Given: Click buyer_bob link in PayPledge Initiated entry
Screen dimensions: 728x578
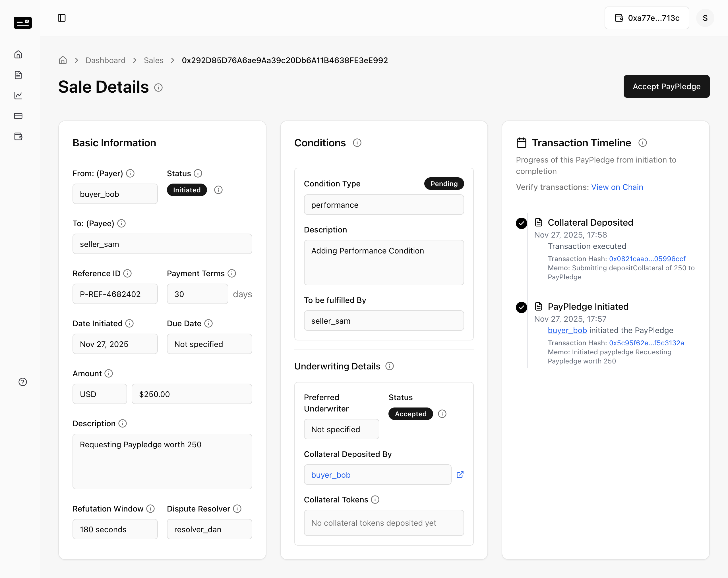Looking at the screenshot, I should tap(567, 330).
